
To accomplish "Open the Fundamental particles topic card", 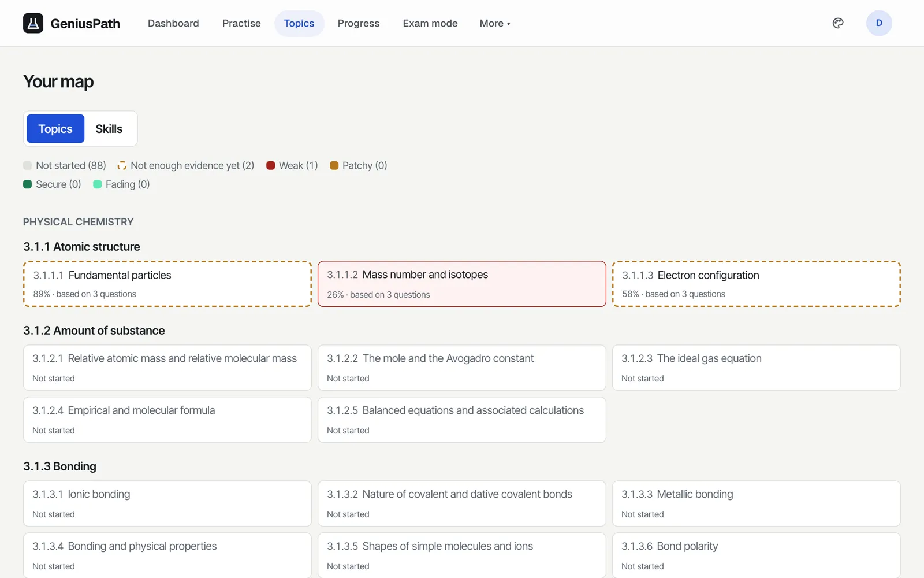I will pos(167,284).
